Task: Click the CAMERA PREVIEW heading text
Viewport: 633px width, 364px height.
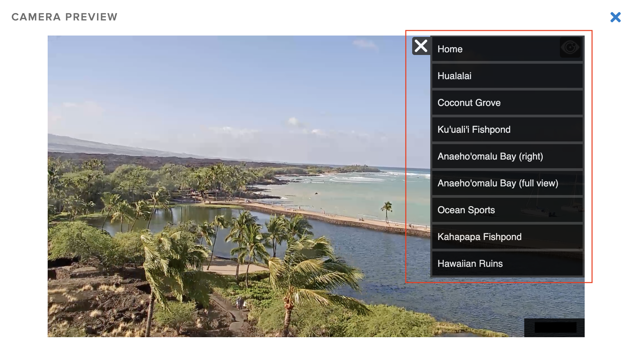Action: point(64,17)
